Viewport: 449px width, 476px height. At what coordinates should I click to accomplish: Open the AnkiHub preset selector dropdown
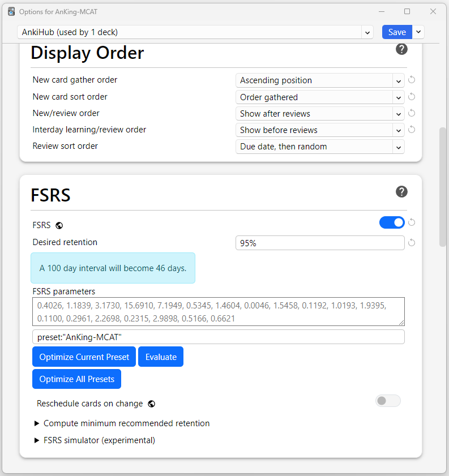point(195,32)
